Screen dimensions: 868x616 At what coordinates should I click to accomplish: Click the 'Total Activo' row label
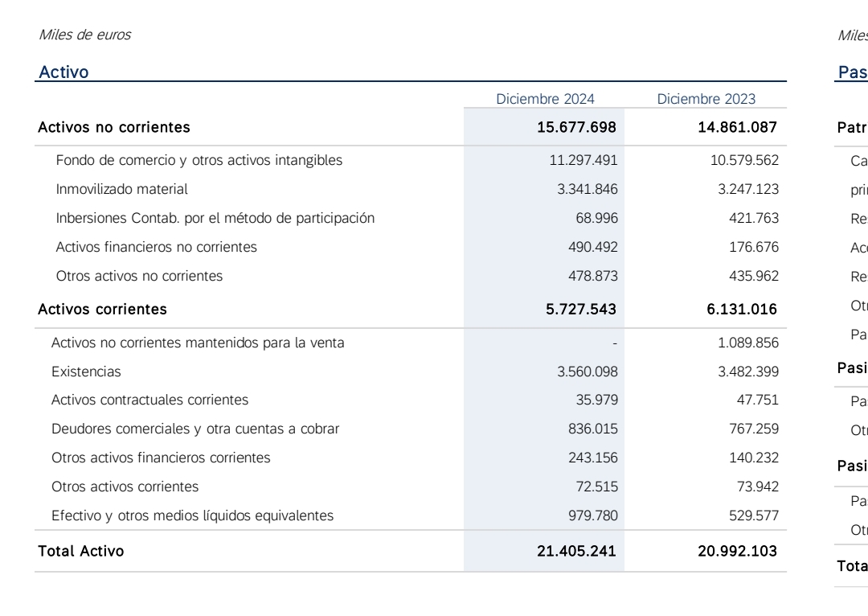pyautogui.click(x=81, y=551)
